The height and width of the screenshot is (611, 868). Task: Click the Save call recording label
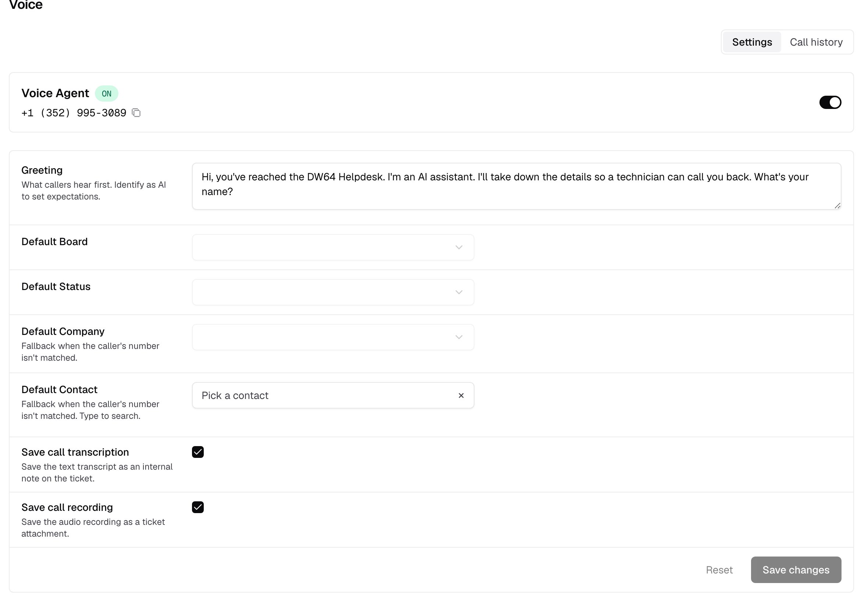[67, 507]
